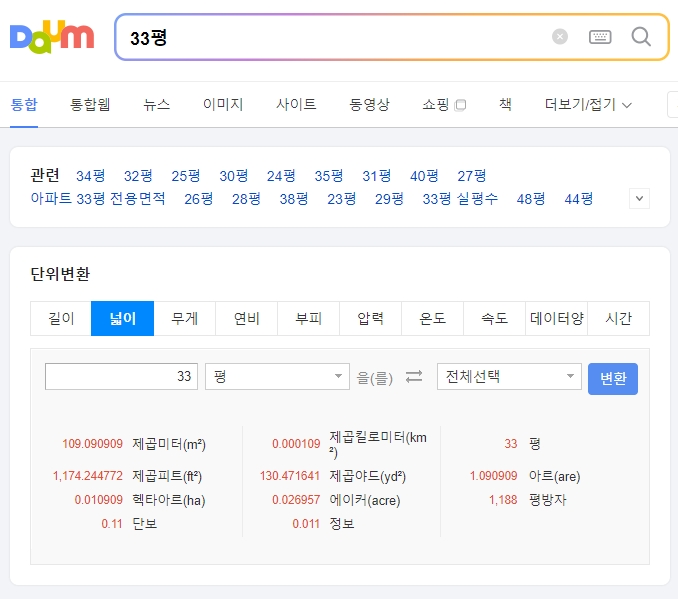Click the 0.11 단보 value

[x=112, y=524]
